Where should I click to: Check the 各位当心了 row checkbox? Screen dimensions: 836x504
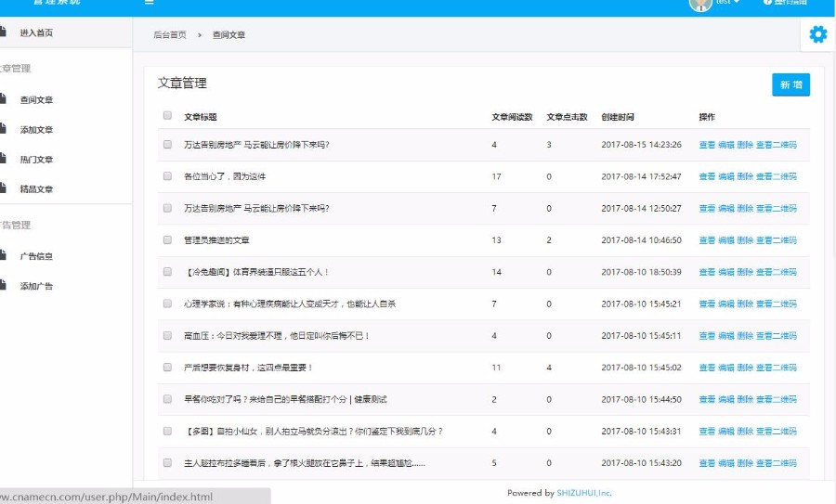point(167,175)
